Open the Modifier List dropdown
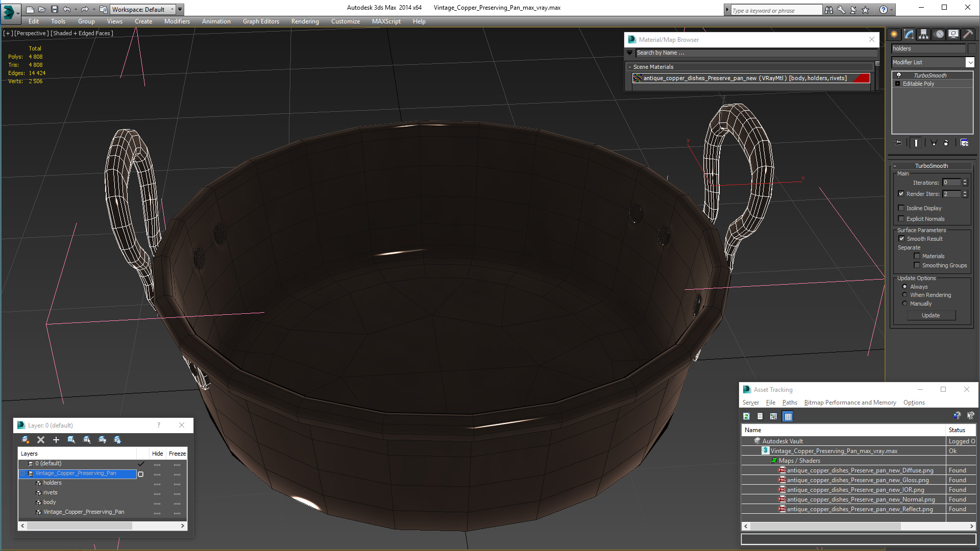Screen dimensions: 980x551 pos(970,62)
